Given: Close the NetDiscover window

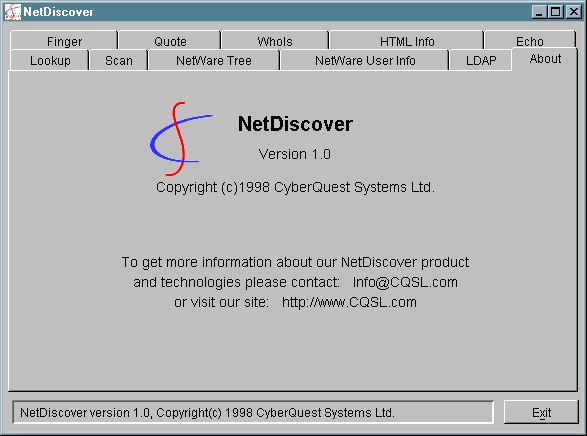Looking at the screenshot, I should click(x=574, y=12).
